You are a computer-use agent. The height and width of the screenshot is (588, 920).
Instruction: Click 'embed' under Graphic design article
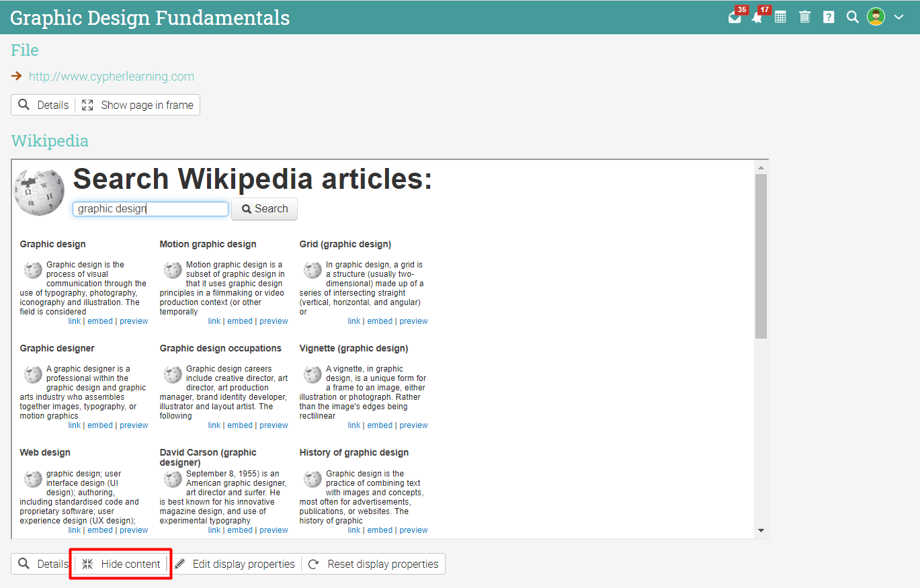(x=100, y=321)
